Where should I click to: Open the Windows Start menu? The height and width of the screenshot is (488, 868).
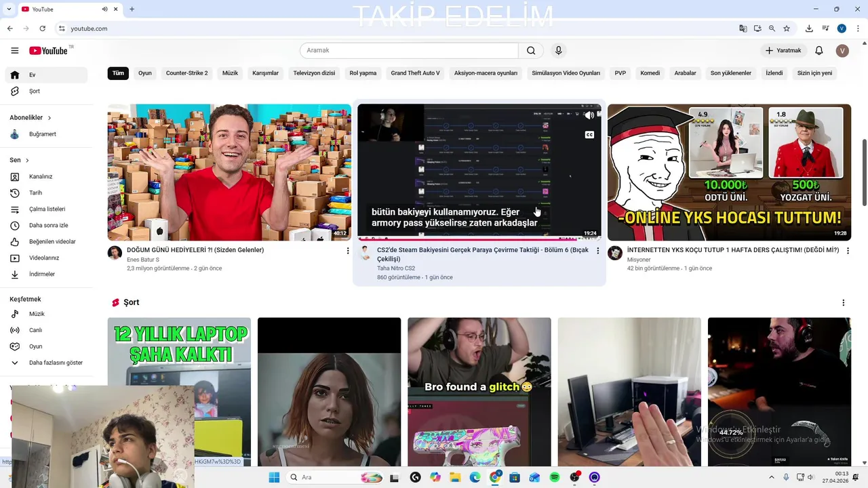(x=274, y=477)
